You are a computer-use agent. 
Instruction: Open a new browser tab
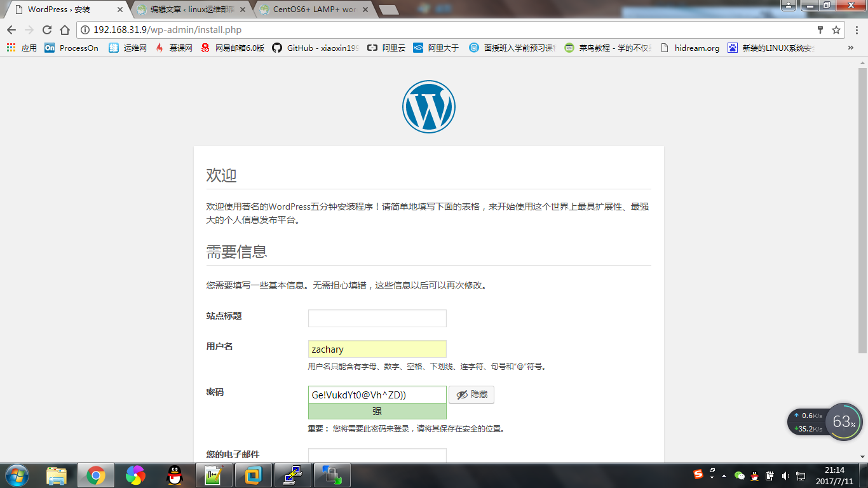[388, 10]
